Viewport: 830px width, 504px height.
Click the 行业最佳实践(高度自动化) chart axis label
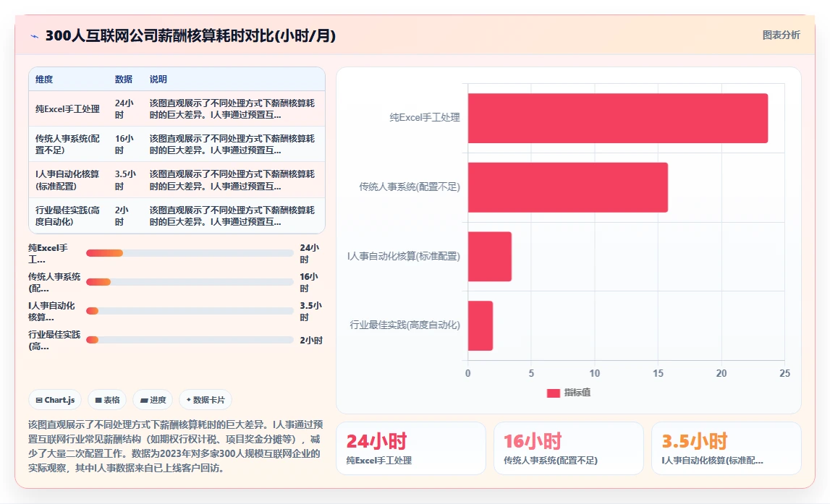[x=405, y=325]
